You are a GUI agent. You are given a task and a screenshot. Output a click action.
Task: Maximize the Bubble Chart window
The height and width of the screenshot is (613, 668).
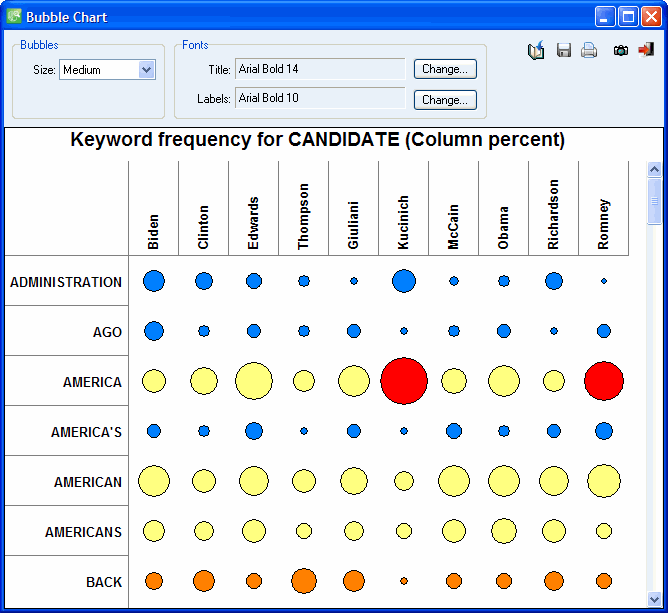[x=628, y=16]
